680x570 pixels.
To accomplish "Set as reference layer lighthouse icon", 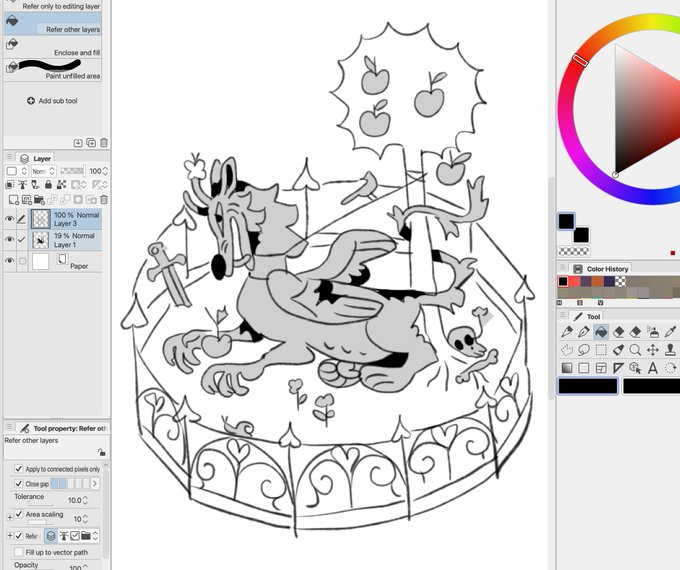I will click(22, 185).
